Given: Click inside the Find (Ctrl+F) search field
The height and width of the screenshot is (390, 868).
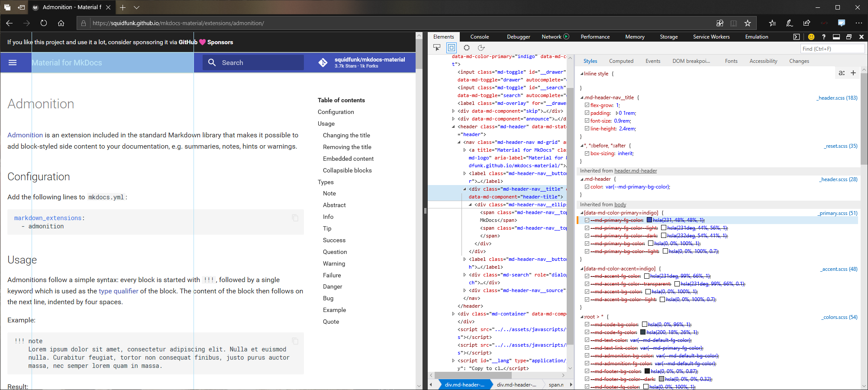Looking at the screenshot, I should (832, 49).
